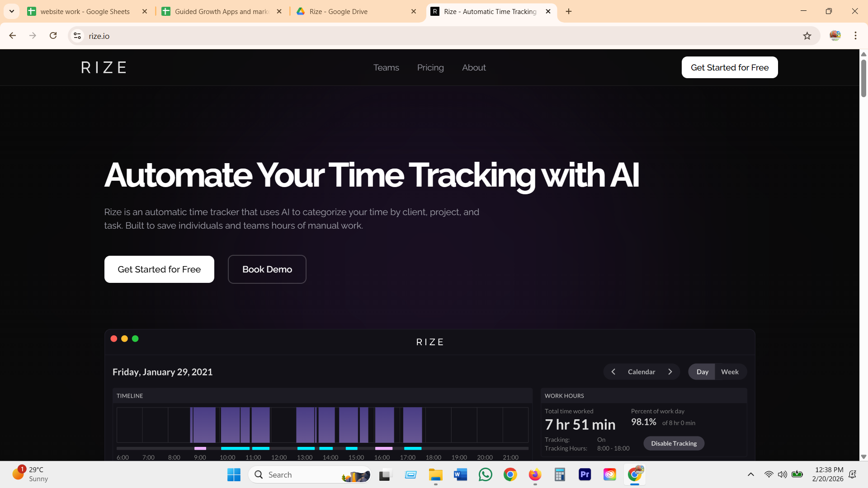Switch to Day view
The width and height of the screenshot is (868, 488).
click(x=702, y=371)
